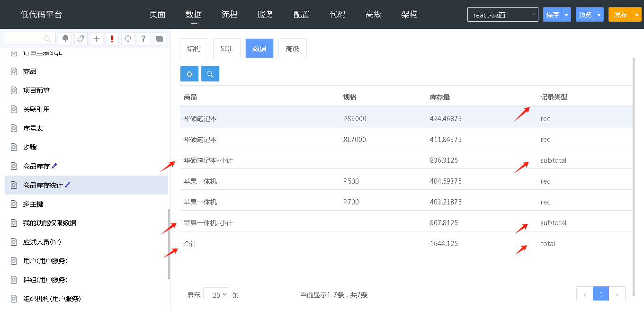Click the D icon next to 用户(用户服务)
Screen dimensions: 644x310
point(14,261)
